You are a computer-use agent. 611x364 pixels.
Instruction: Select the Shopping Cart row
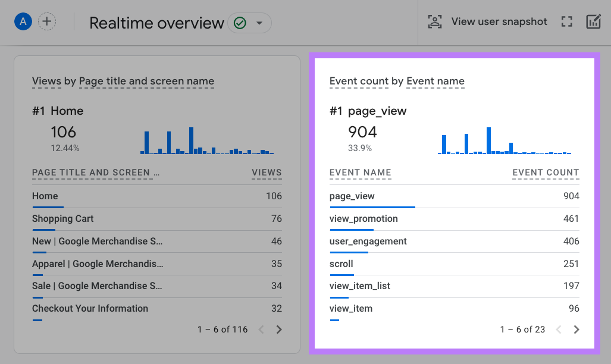[62, 218]
